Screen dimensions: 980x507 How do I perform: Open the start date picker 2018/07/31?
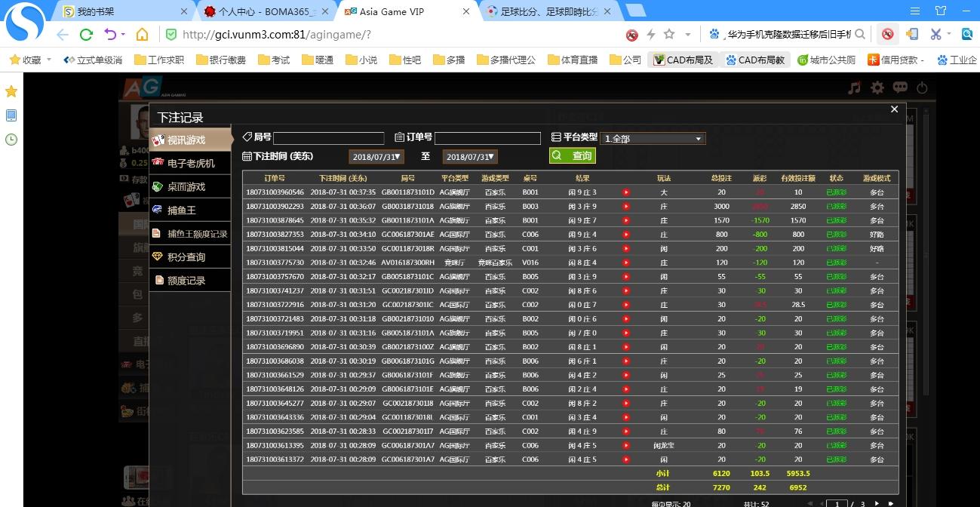pyautogui.click(x=376, y=156)
